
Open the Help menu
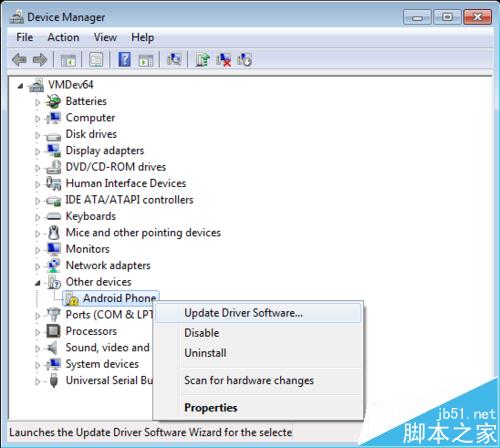coord(143,37)
